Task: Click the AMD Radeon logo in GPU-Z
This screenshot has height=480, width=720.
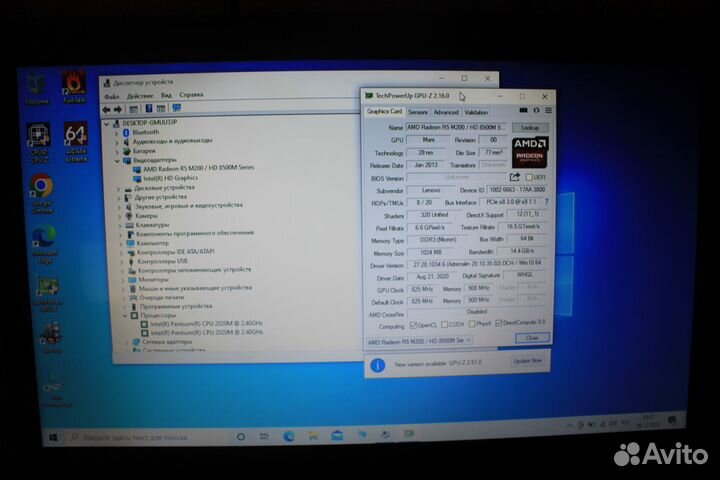Action: [530, 152]
